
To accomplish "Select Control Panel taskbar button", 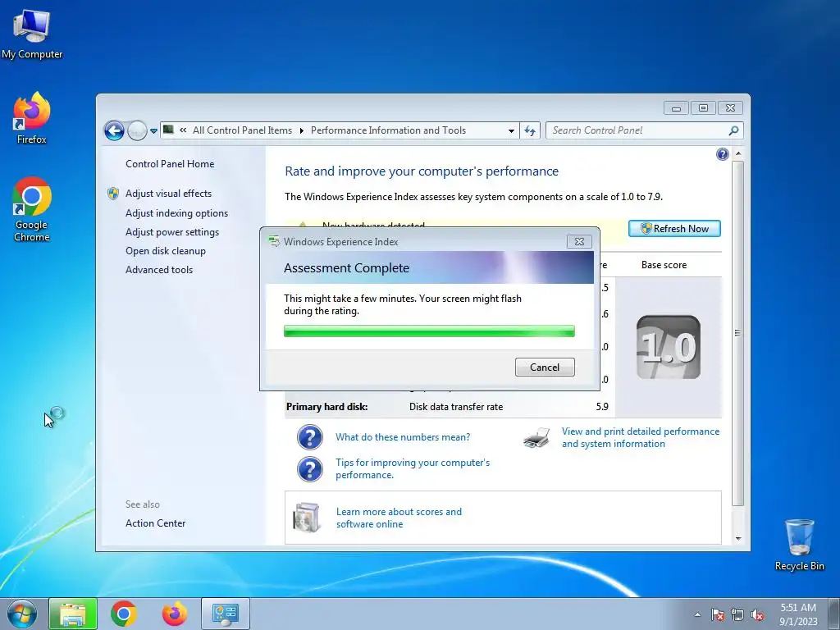I will 226,614.
